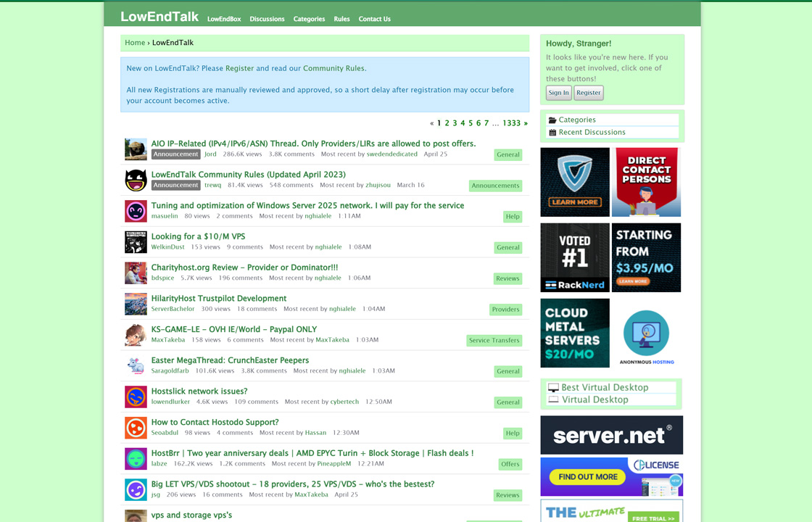Open the shield Learn More ad

pyautogui.click(x=575, y=182)
